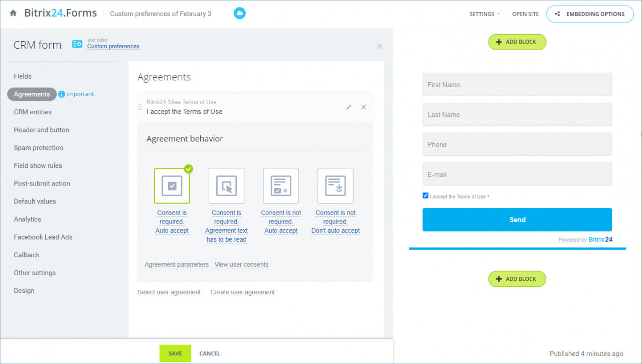Screen dimensions: 642x364
Task: Choose the Consent not required Don't auto accept icon
Action: 336,186
